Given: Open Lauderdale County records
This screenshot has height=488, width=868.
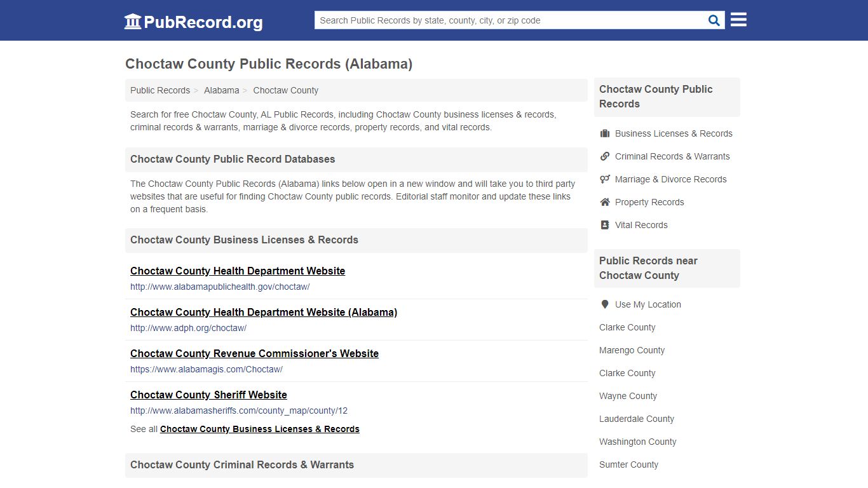Looking at the screenshot, I should click(x=637, y=419).
